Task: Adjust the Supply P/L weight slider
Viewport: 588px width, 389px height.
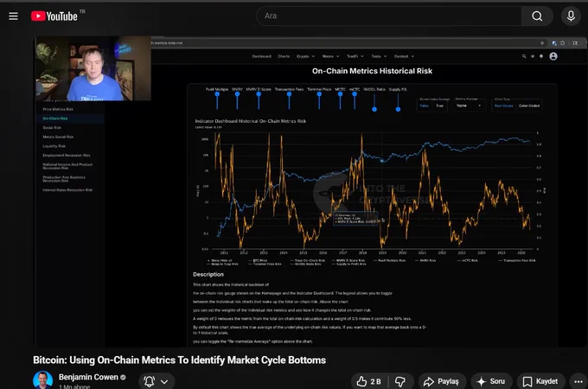Action: pos(398,109)
